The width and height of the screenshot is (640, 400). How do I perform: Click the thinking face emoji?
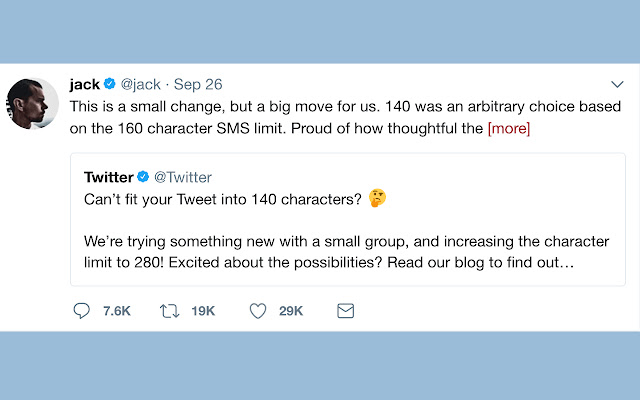[x=377, y=198]
